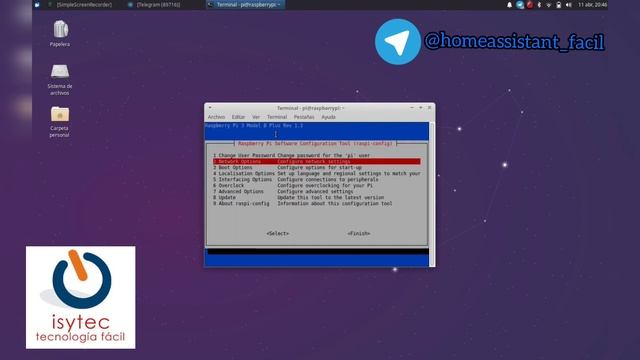Select the Overclock entry
This screenshot has width=640, height=360.
point(316,185)
